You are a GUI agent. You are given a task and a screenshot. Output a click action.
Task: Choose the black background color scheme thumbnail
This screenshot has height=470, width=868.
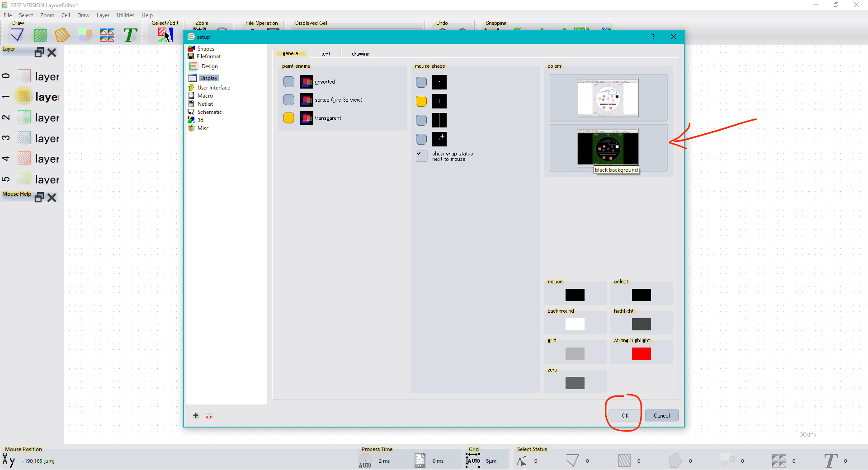point(608,148)
